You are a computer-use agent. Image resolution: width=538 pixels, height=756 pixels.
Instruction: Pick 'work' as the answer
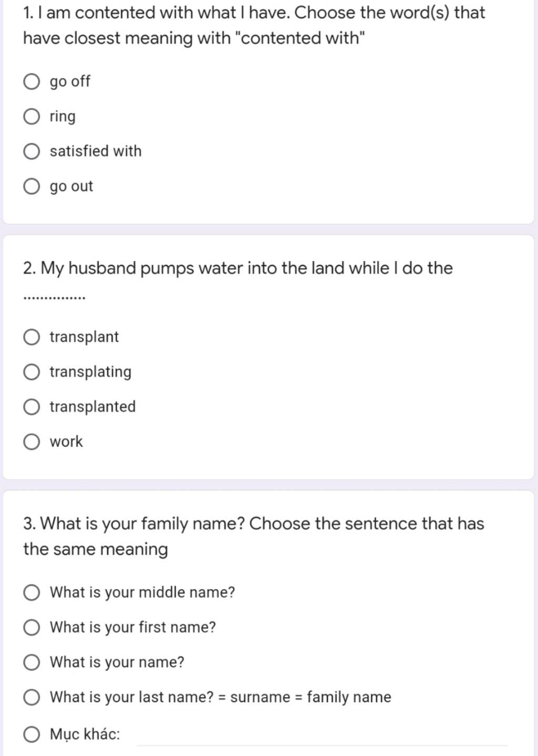click(32, 442)
